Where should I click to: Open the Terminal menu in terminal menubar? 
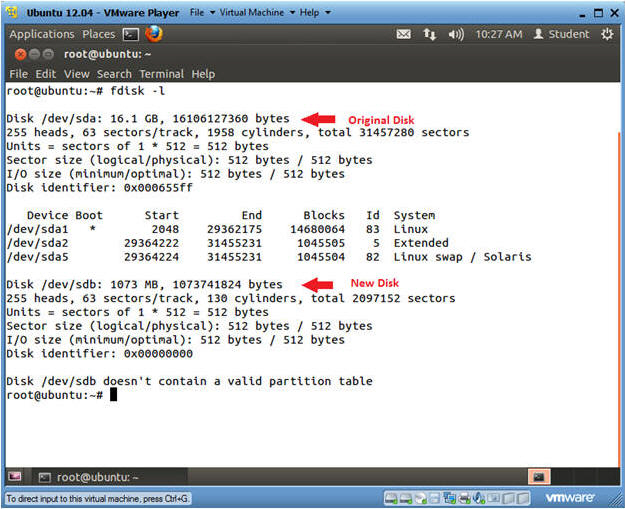pos(161,74)
